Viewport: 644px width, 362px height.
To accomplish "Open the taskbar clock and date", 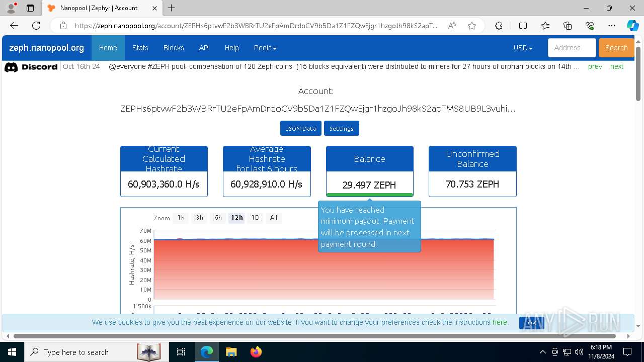I will [601, 352].
